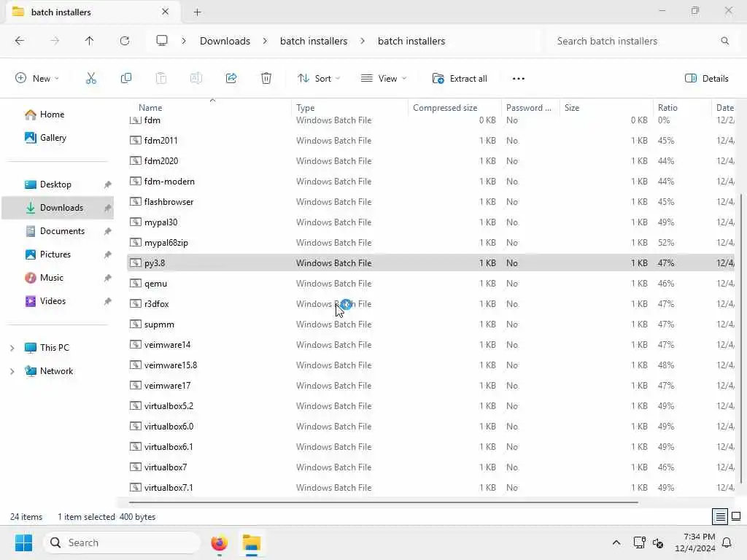The width and height of the screenshot is (747, 560).
Task: Click the horizontal scrollbar of file list
Action: pos(383,502)
